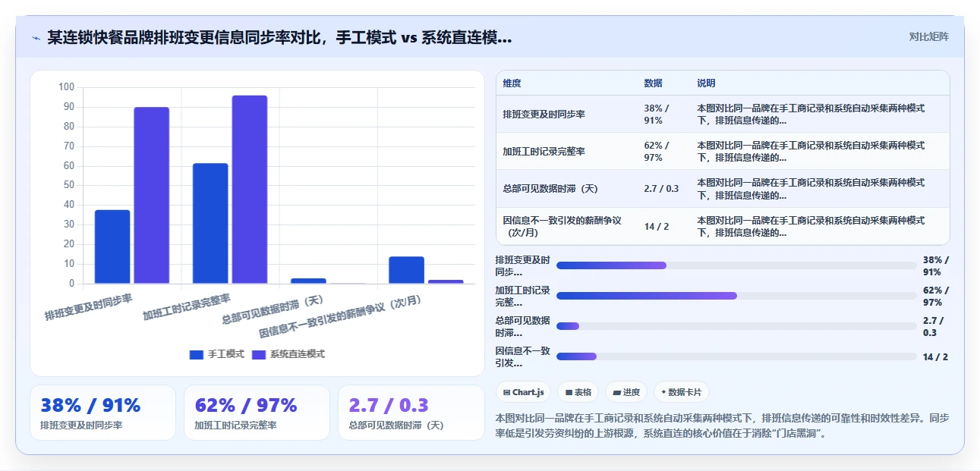Click the 系统直连模式 bar for 加班工时记录完整率
980x471 pixels.
pos(250,190)
